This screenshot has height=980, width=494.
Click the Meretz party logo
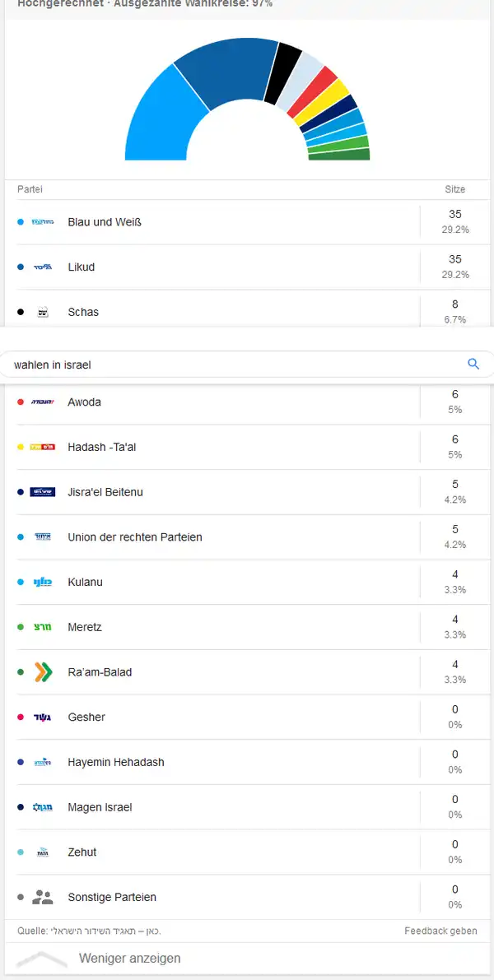click(43, 627)
